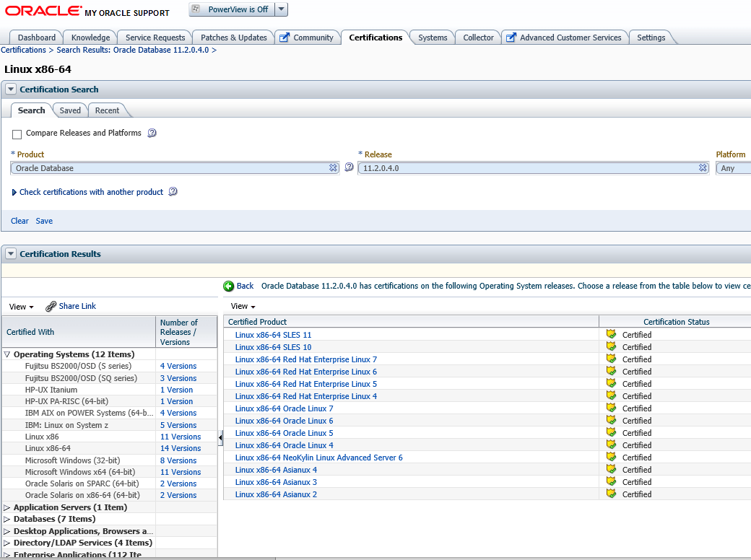Open the help icon next to the Product field
751x560 pixels.
350,167
